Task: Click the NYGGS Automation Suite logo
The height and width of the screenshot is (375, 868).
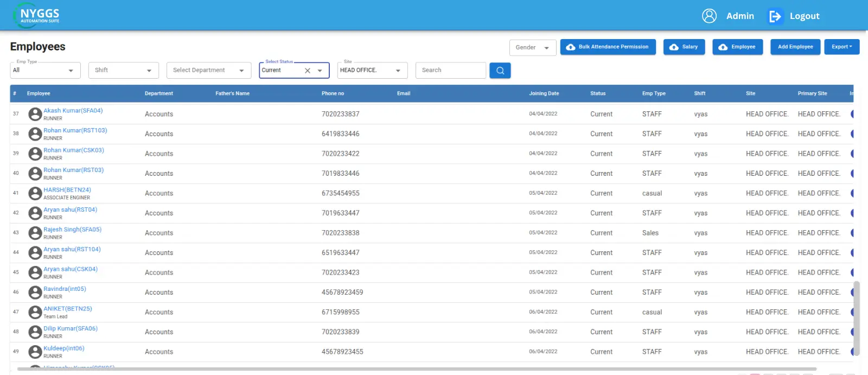Action: coord(37,16)
